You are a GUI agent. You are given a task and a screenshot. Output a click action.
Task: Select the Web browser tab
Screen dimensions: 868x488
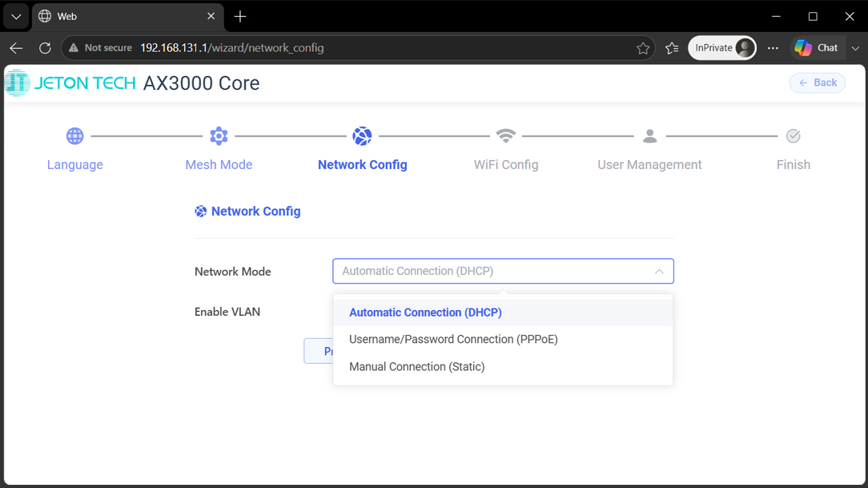coord(127,17)
